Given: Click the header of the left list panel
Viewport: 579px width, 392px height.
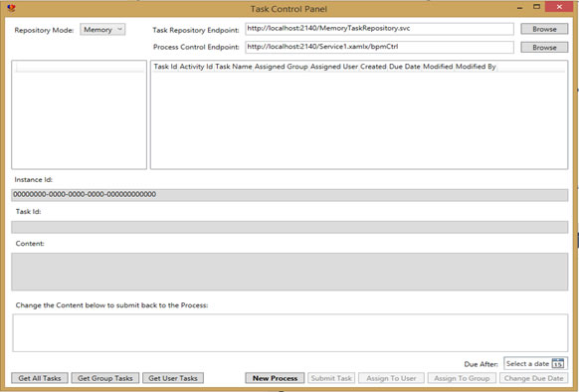Looking at the screenshot, I should tap(80, 67).
